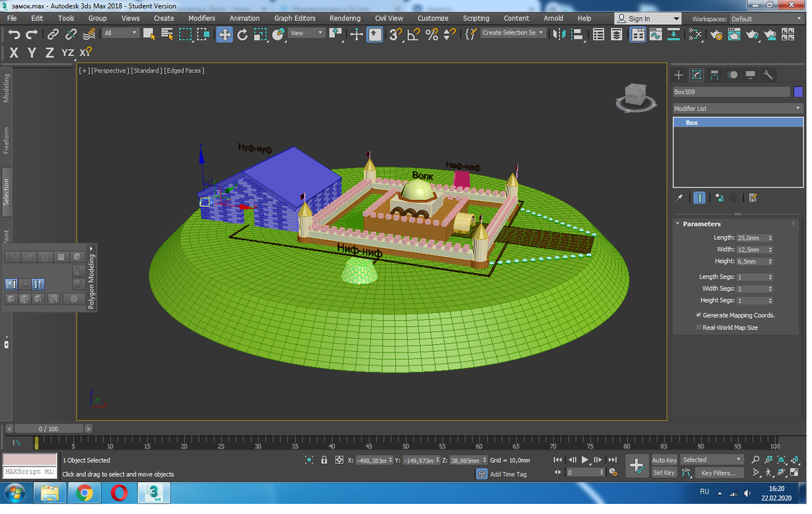
Task: Open Curve Editor icon
Action: tap(655, 34)
